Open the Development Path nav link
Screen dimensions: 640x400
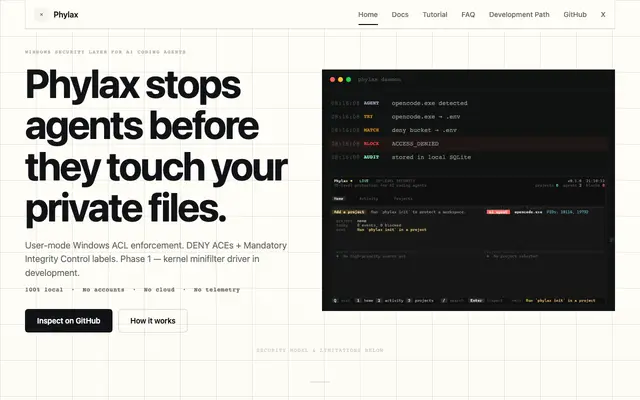(519, 15)
